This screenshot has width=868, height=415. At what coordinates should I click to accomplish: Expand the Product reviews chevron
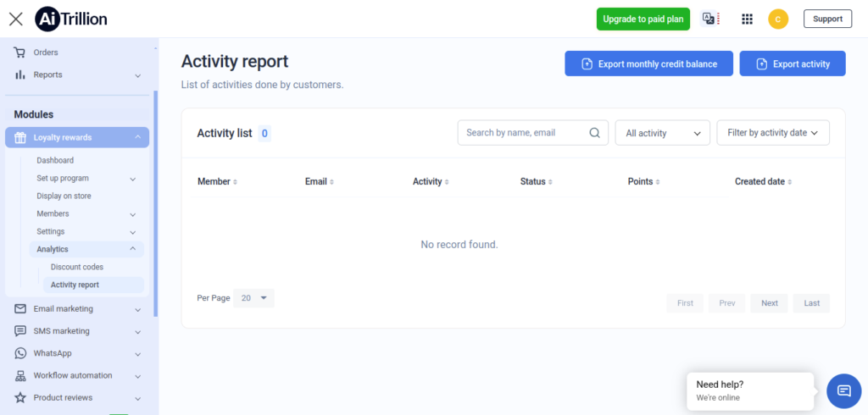click(138, 398)
